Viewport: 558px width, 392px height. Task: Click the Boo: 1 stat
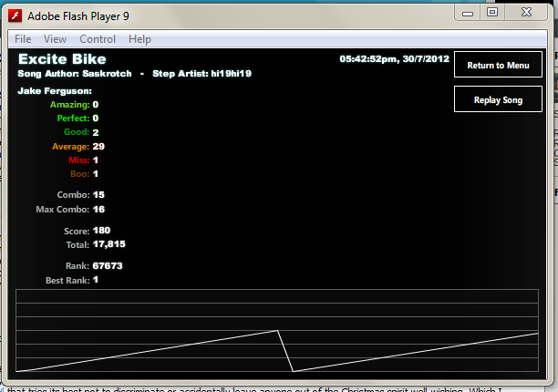84,174
